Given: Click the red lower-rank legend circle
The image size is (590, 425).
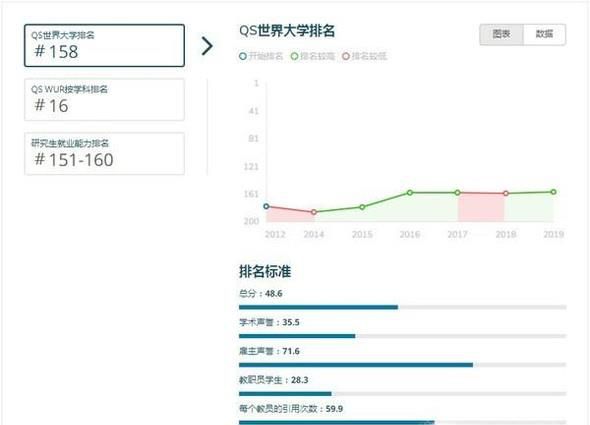Looking at the screenshot, I should (346, 56).
